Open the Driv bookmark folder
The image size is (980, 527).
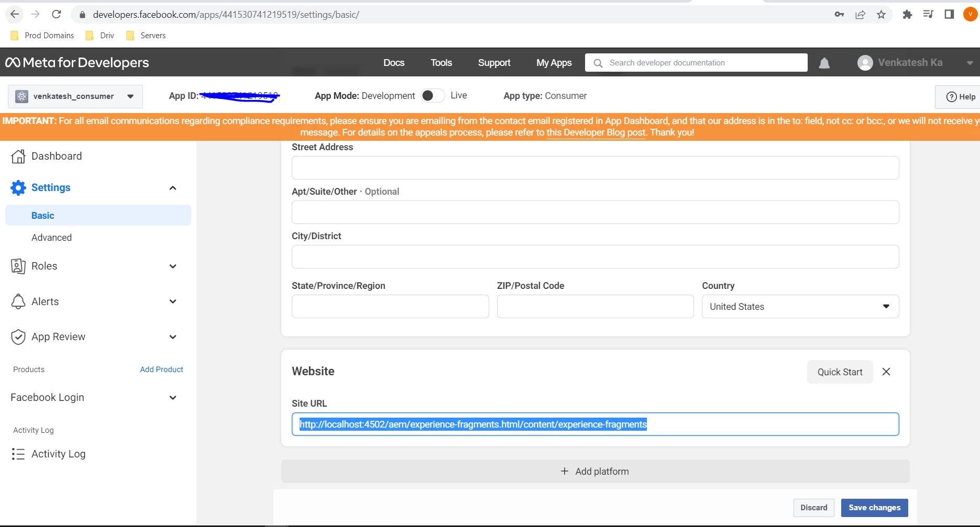[100, 36]
